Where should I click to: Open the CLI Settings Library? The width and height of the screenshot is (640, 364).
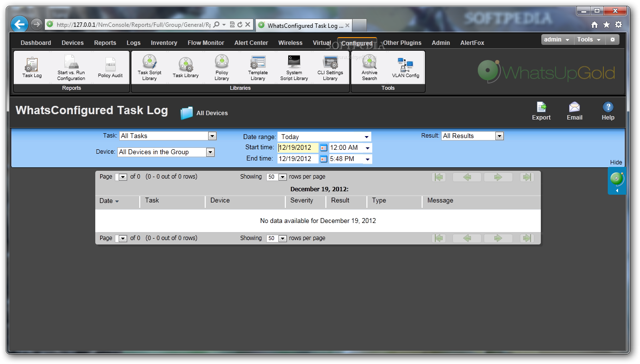pos(330,67)
